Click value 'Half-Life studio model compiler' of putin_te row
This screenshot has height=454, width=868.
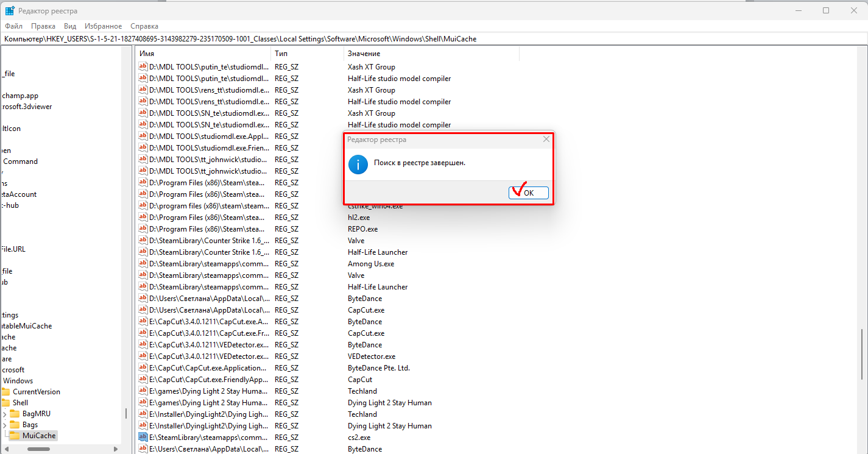click(399, 79)
